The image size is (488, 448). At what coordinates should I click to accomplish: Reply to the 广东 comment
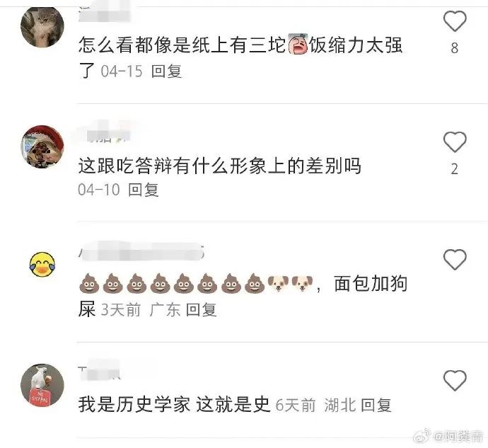tap(201, 310)
